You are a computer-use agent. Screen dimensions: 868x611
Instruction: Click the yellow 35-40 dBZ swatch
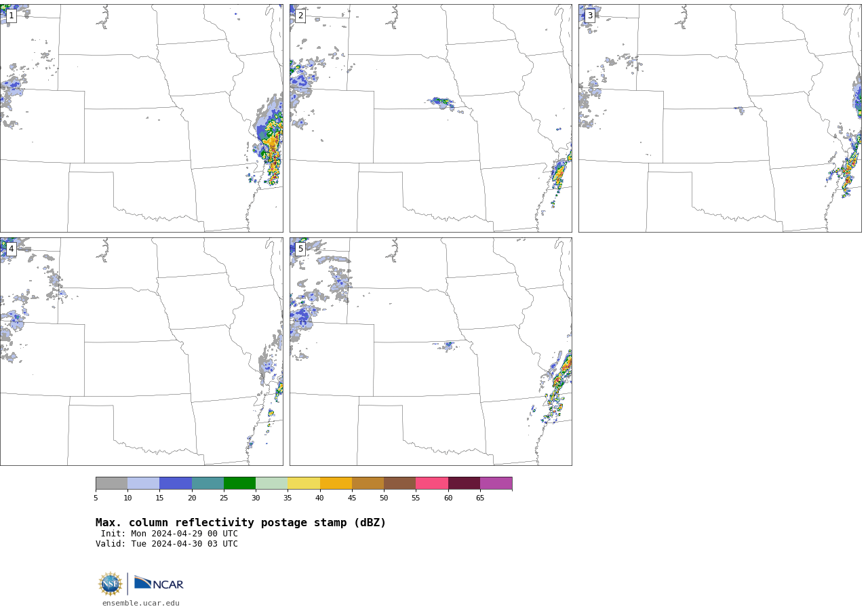(304, 484)
